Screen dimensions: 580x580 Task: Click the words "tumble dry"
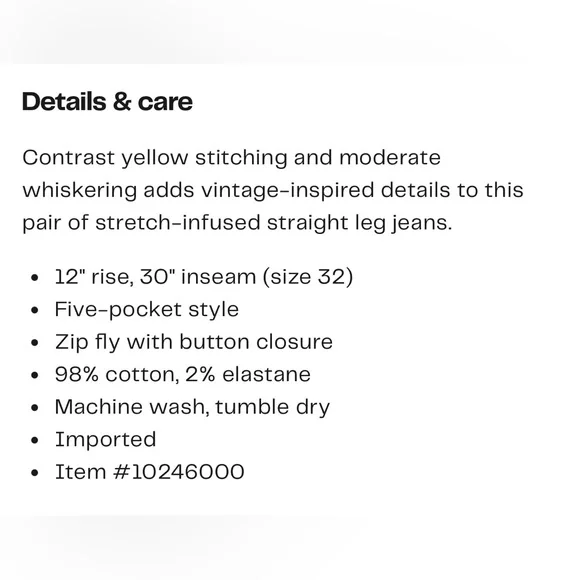click(x=272, y=408)
